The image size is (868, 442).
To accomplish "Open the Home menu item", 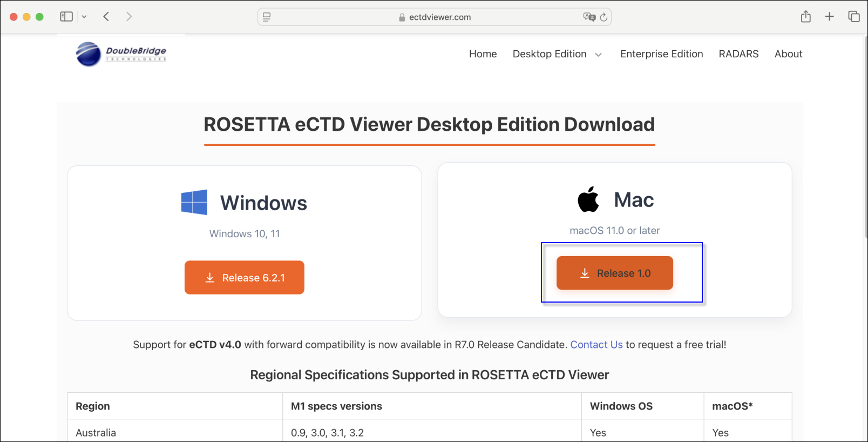I will coord(483,54).
